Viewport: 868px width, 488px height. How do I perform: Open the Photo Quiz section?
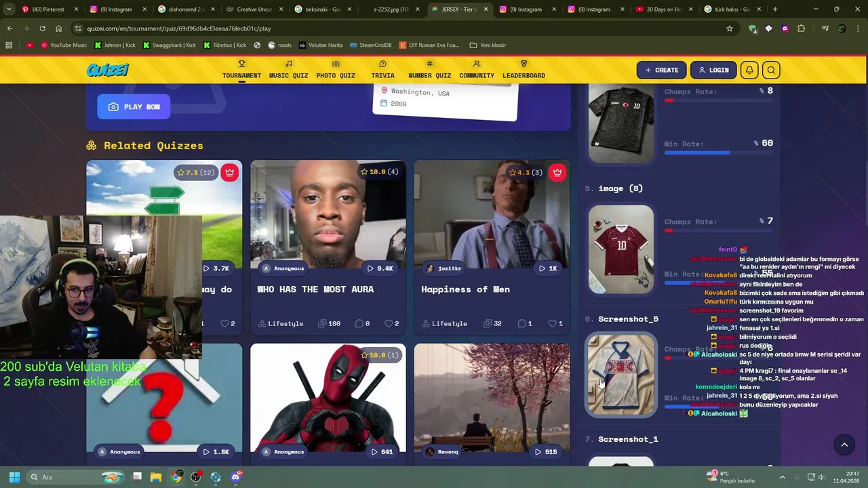pyautogui.click(x=336, y=70)
